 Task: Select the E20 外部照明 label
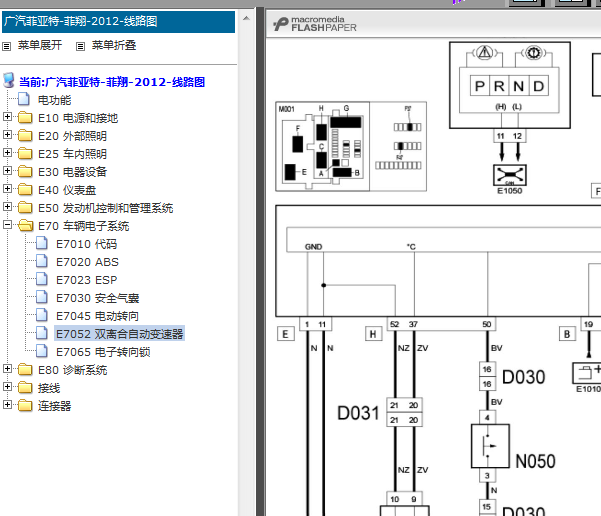tap(72, 136)
